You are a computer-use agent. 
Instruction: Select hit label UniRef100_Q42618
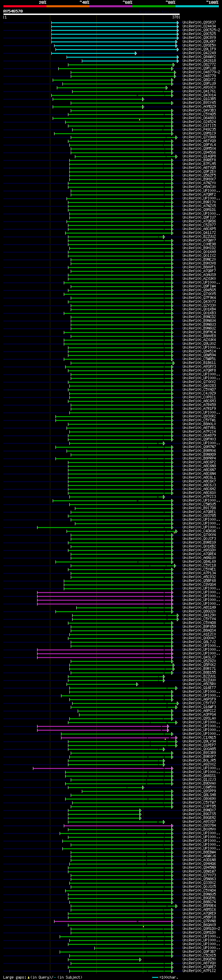(x=199, y=60)
